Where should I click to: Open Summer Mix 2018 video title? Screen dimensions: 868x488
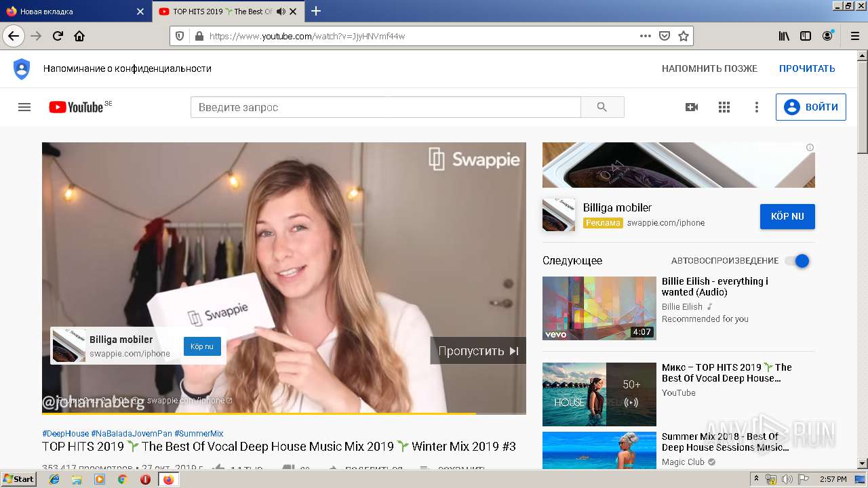(725, 442)
